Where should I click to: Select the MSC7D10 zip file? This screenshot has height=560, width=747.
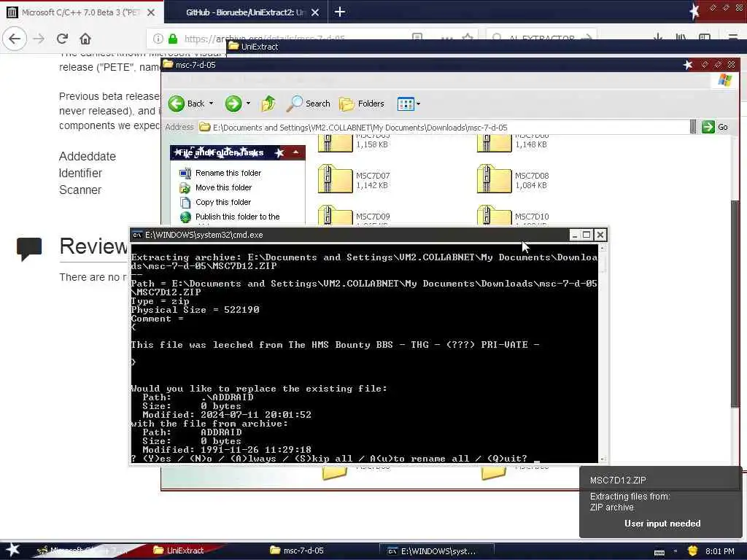pyautogui.click(x=514, y=215)
